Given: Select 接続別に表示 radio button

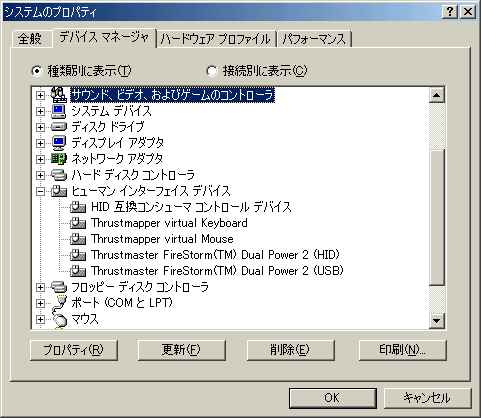Looking at the screenshot, I should 212,71.
